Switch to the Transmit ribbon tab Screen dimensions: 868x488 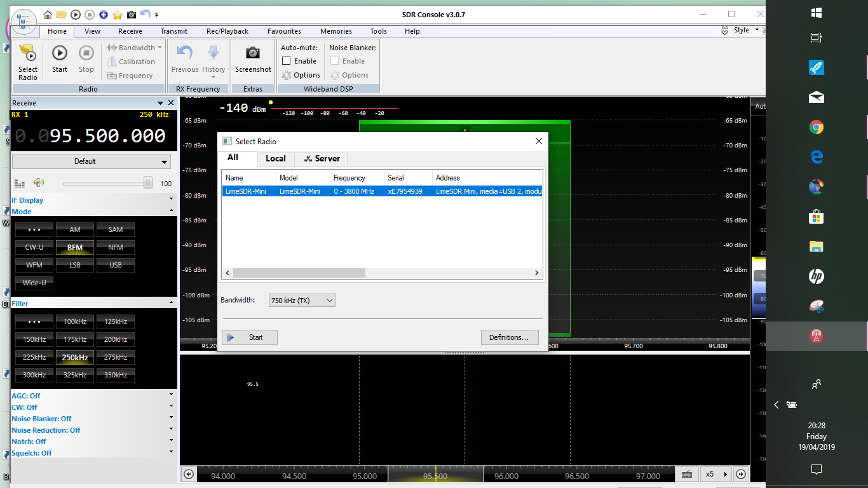pos(173,31)
